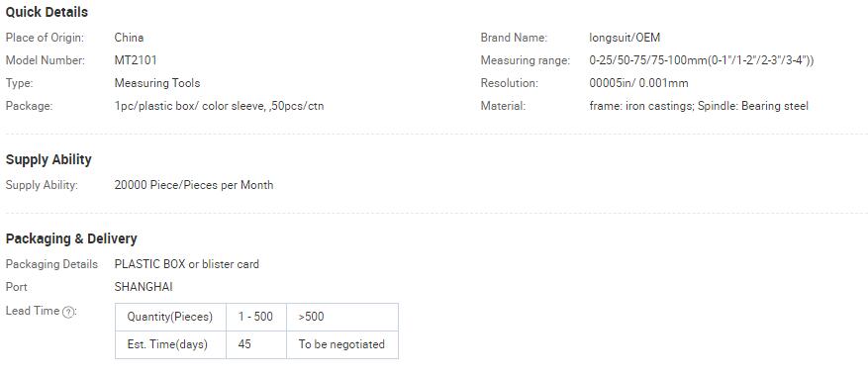Click the Supply Ability section heading
Image resolution: width=868 pixels, height=378 pixels.
point(48,160)
